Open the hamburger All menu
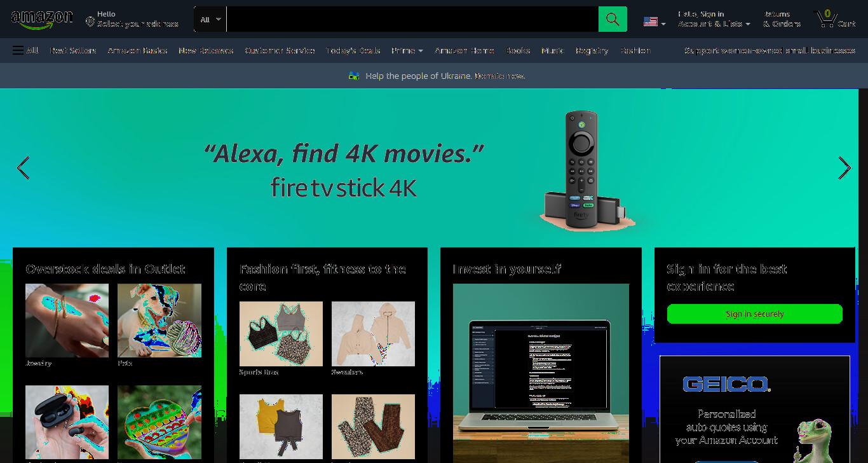This screenshot has width=868, height=463. tap(25, 50)
